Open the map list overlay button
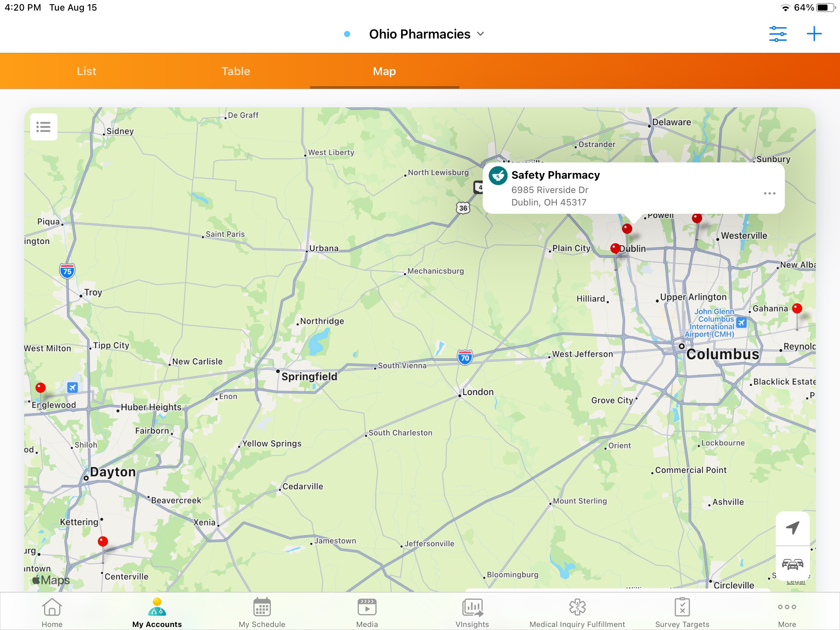 (44, 127)
